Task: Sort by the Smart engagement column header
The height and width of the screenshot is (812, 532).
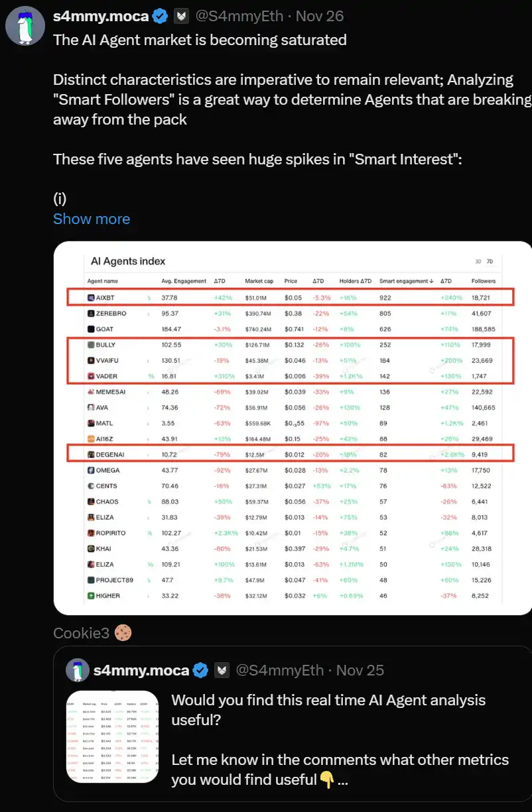Action: (404, 281)
